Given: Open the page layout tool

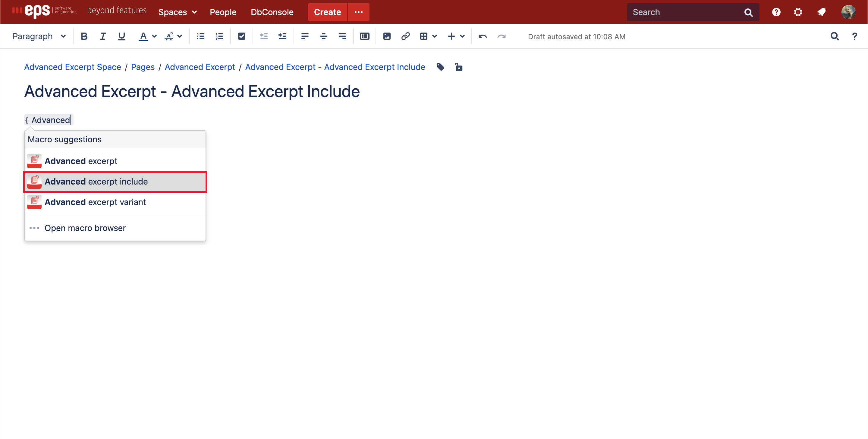Looking at the screenshot, I should tap(365, 36).
